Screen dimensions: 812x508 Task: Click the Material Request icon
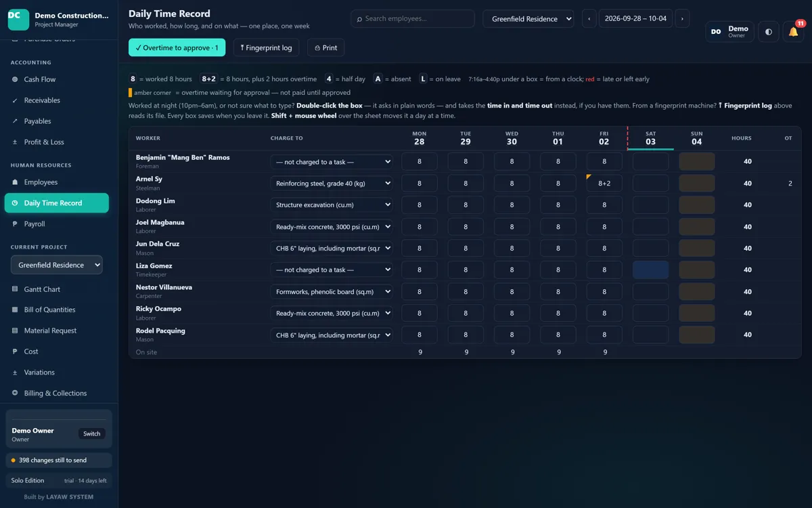point(15,331)
